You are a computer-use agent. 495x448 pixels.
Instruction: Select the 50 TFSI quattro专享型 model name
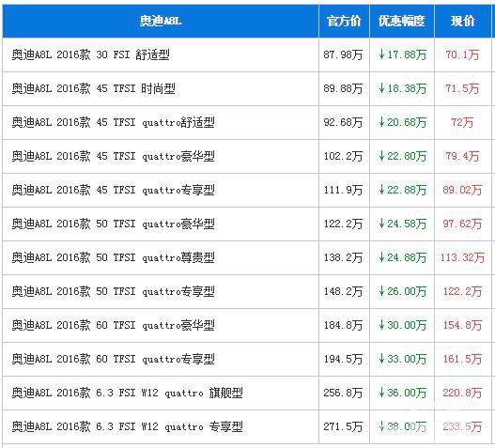click(114, 291)
